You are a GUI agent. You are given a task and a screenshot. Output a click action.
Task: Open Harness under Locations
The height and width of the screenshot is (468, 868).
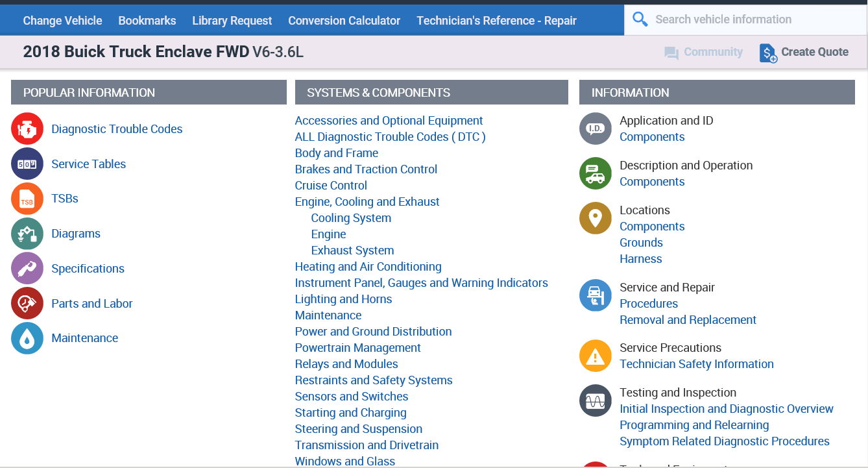point(641,259)
